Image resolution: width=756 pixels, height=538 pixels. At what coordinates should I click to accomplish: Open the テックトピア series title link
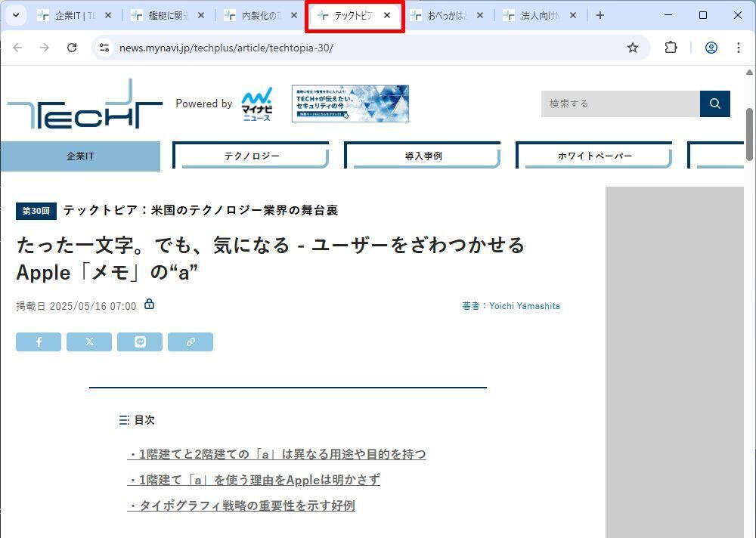coord(200,210)
